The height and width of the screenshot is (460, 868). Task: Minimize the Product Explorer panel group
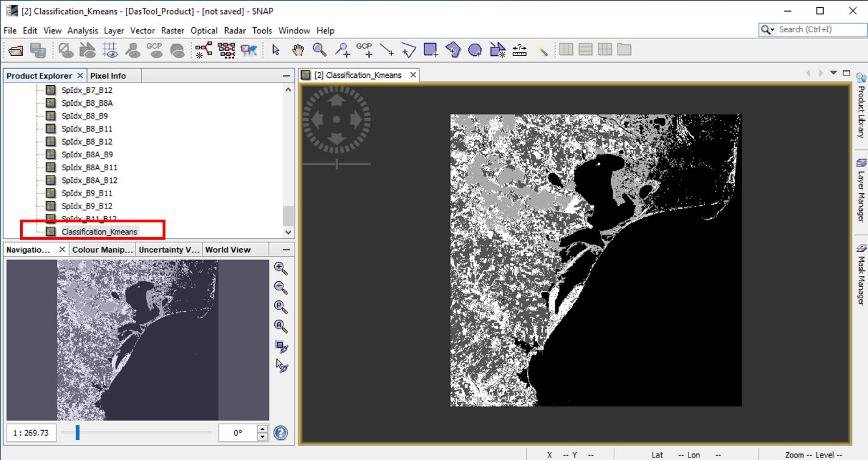click(x=286, y=76)
